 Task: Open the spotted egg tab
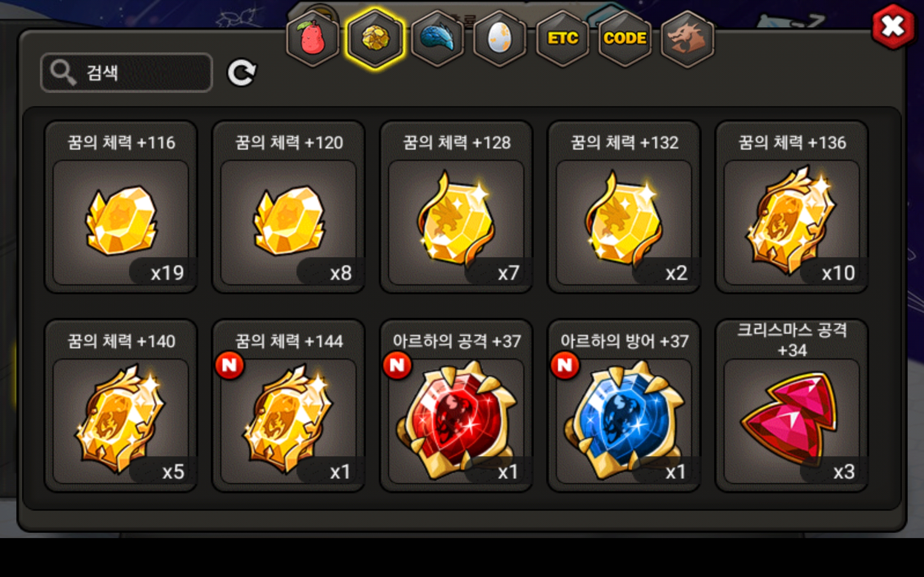500,39
